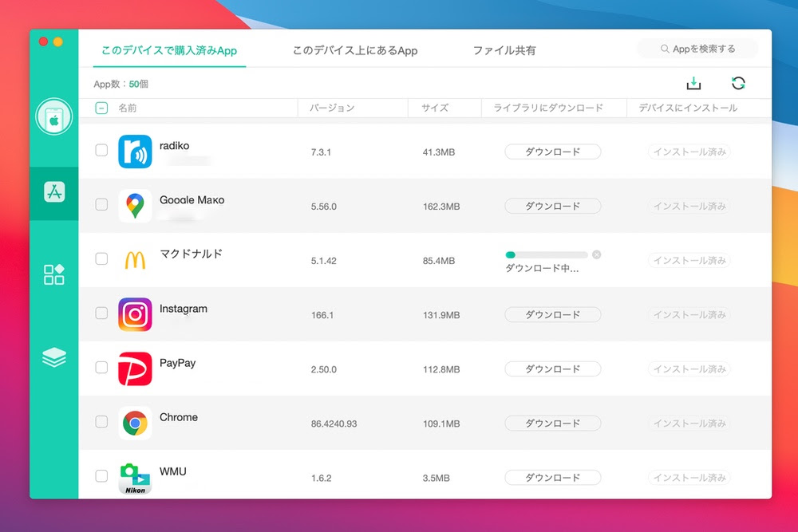This screenshot has width=798, height=532.
Task: Click the Instagram app name
Action: pyautogui.click(x=184, y=309)
